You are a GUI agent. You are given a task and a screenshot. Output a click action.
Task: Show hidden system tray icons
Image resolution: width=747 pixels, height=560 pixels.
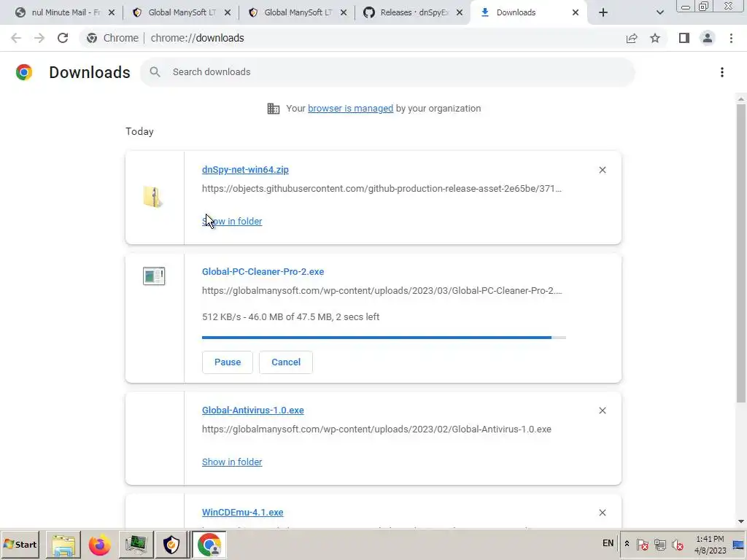pos(627,544)
